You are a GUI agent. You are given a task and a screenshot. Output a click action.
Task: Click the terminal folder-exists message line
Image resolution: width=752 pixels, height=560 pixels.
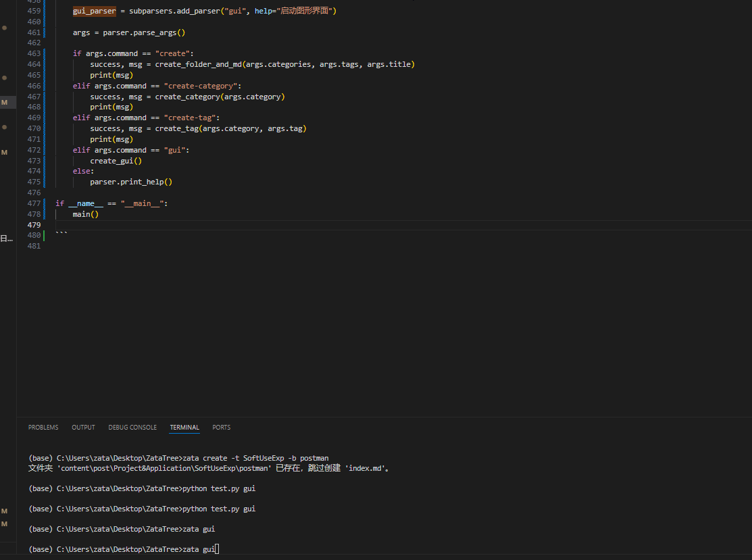[x=209, y=468]
